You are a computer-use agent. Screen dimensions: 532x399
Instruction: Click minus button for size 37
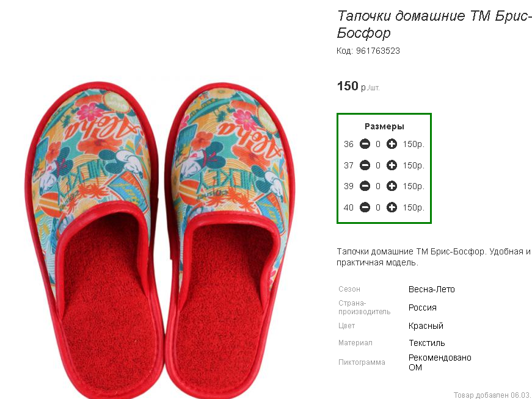(365, 165)
